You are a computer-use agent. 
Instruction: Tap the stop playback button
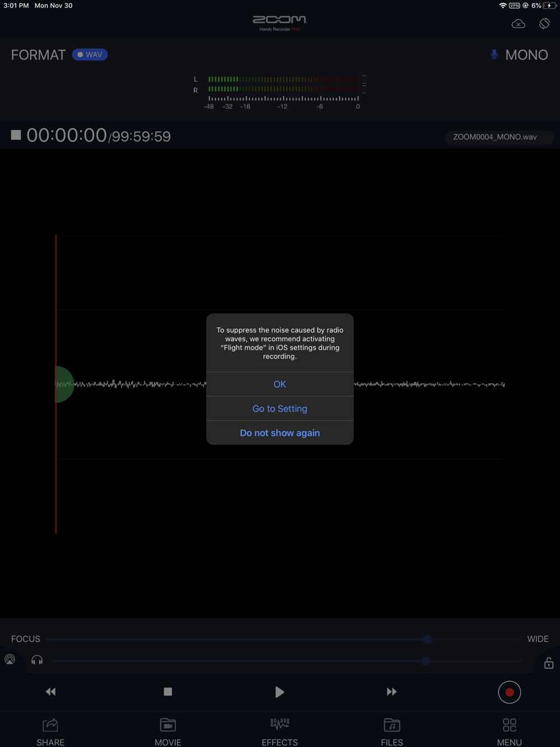pyautogui.click(x=167, y=692)
